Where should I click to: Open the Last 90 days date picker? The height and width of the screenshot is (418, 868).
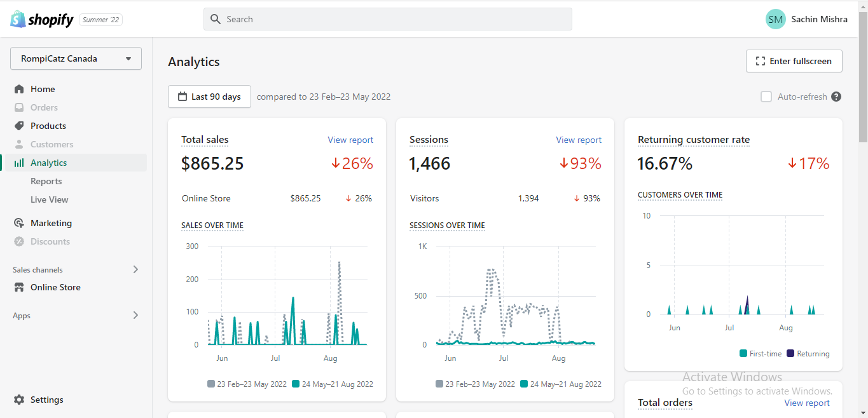point(209,97)
